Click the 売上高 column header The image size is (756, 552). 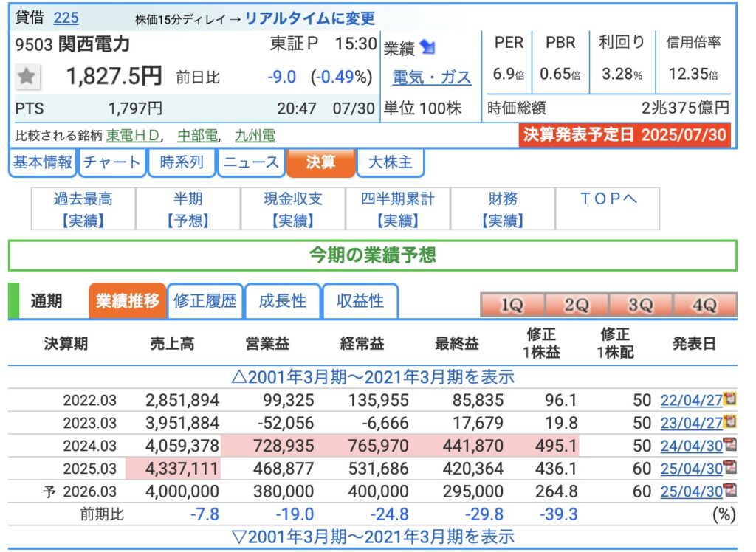pos(172,344)
